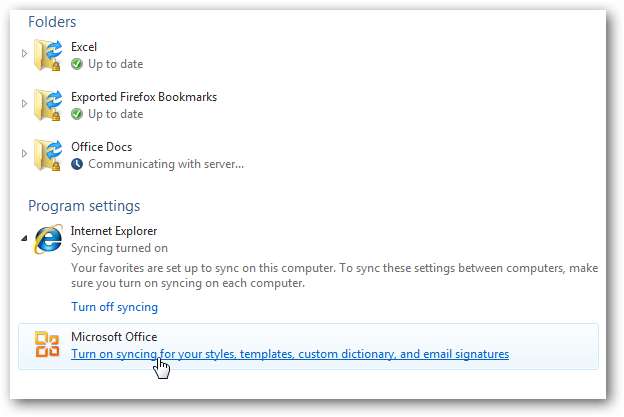The width and height of the screenshot is (624, 417).
Task: Click the Exported Firefox Bookmarks folder icon
Action: click(46, 105)
